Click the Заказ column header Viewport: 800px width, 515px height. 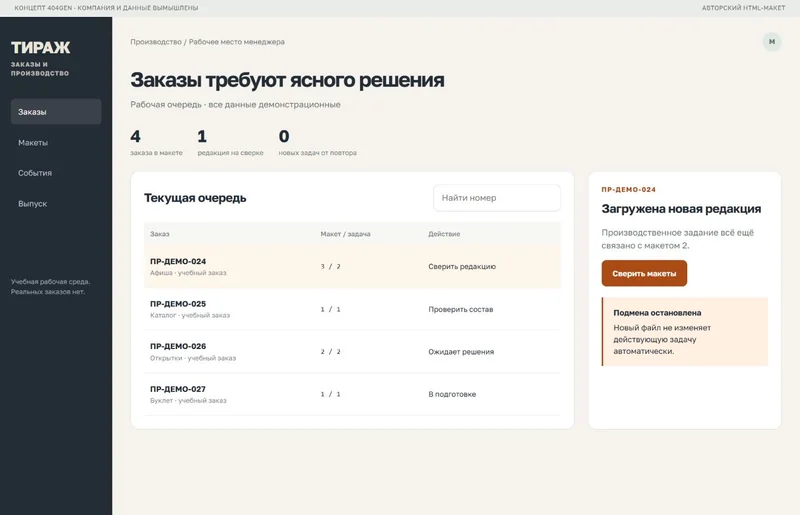pyautogui.click(x=160, y=234)
